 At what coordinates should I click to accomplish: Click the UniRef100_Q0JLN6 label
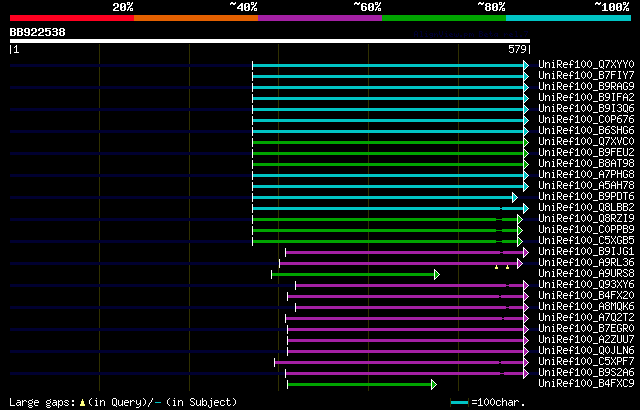(x=586, y=351)
